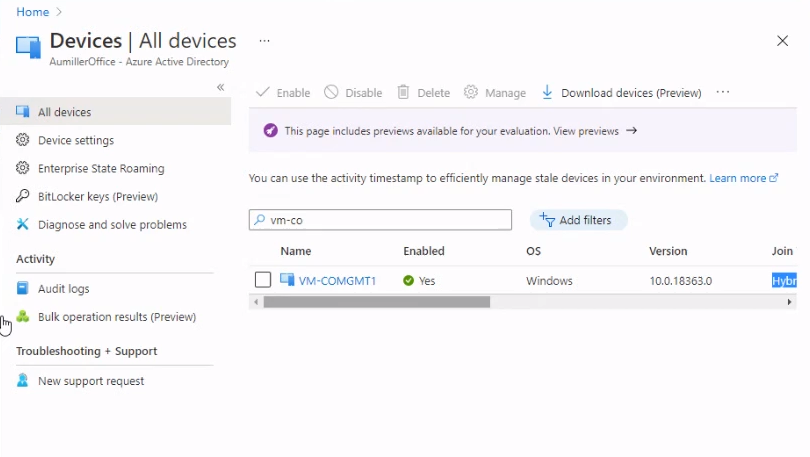Click the search field containing vm-co

(380, 219)
